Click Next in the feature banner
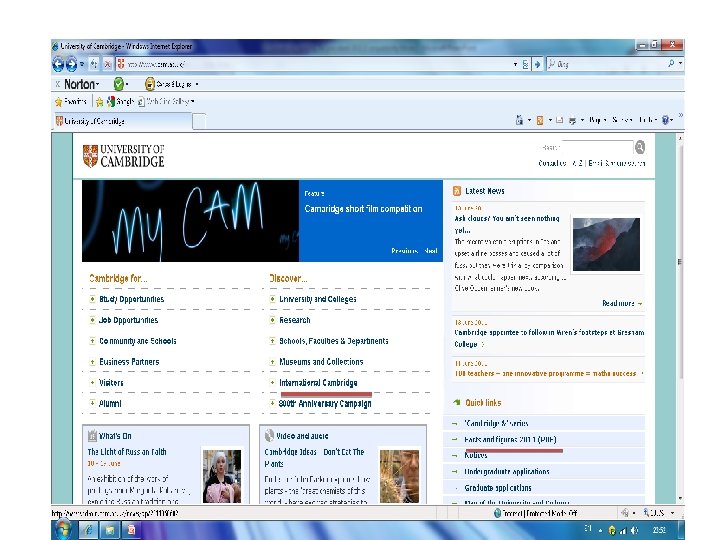This screenshot has width=720, height=540. coord(431,251)
